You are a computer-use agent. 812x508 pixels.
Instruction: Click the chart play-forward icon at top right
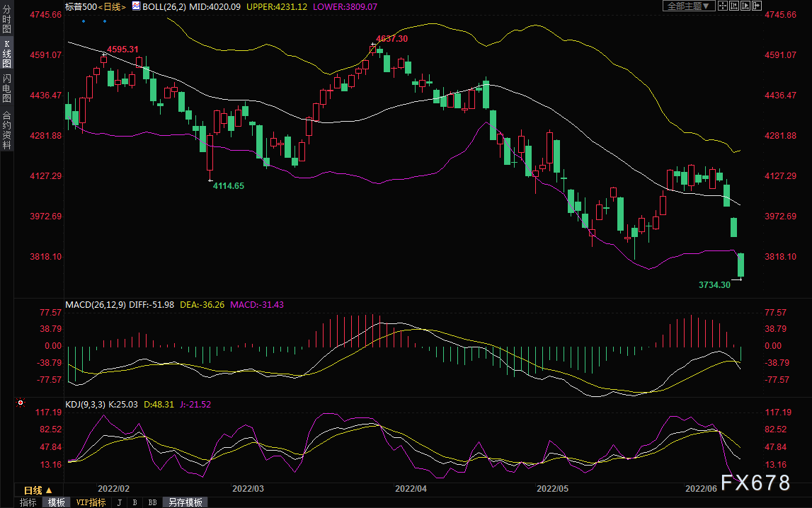point(745,6)
